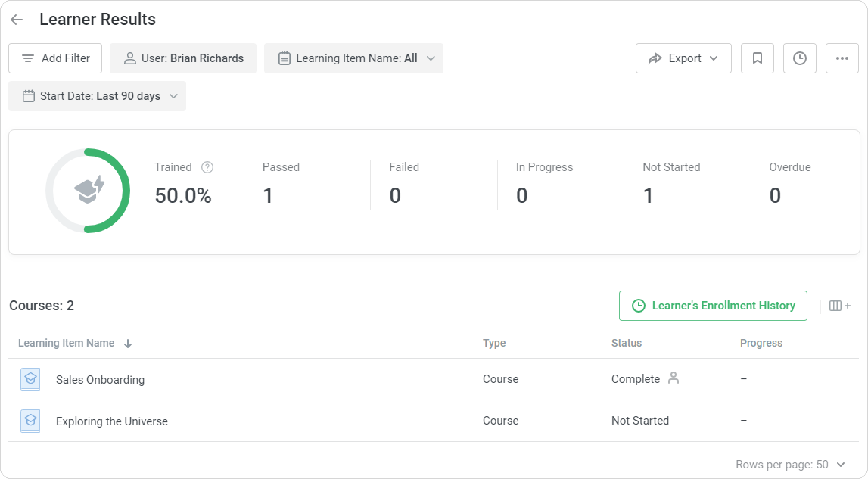Open the three-dots more options menu
Screen dimensions: 868x479
(x=842, y=58)
